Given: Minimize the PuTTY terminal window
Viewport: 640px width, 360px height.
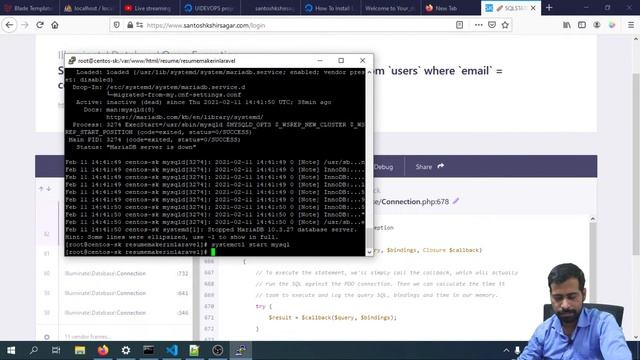Looking at the screenshot, I should (x=320, y=60).
